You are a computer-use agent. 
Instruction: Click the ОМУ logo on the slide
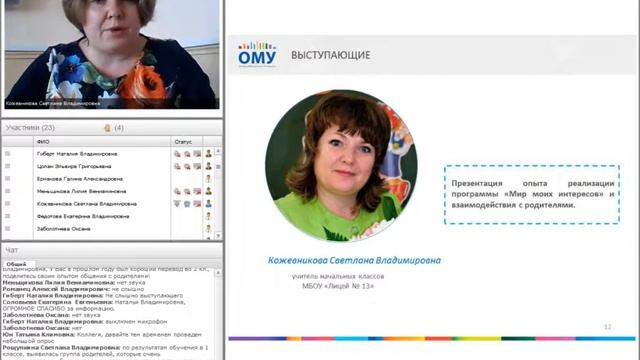(257, 53)
